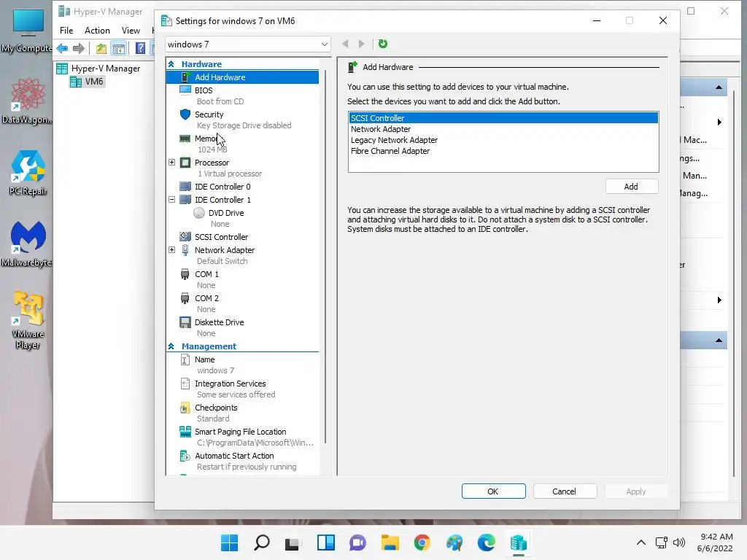
Task: Open the VMware Player desktop shortcut
Action: pos(28,320)
